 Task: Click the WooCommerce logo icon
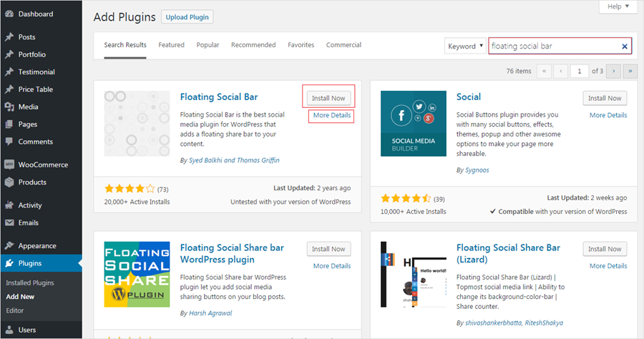click(9, 164)
